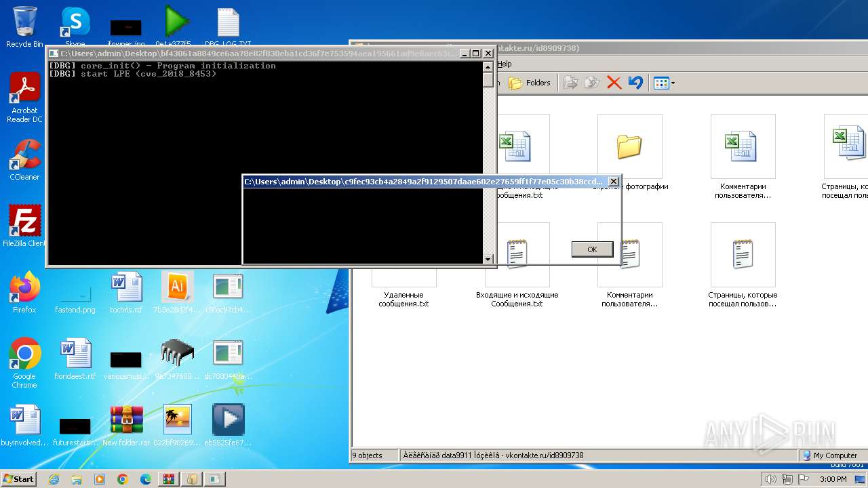
Task: Open the Recycle Bin desktop icon
Action: point(24,26)
